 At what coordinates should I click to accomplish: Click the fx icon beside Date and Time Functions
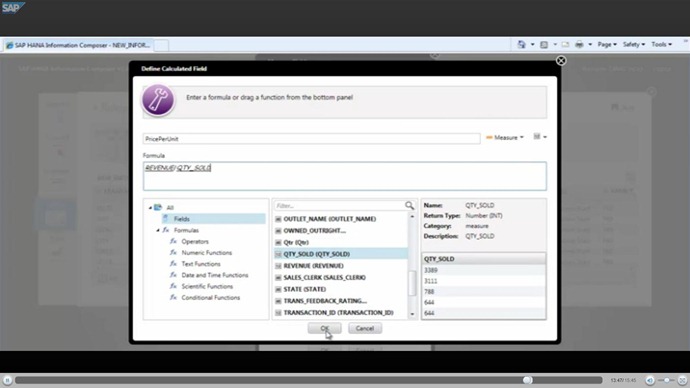173,275
